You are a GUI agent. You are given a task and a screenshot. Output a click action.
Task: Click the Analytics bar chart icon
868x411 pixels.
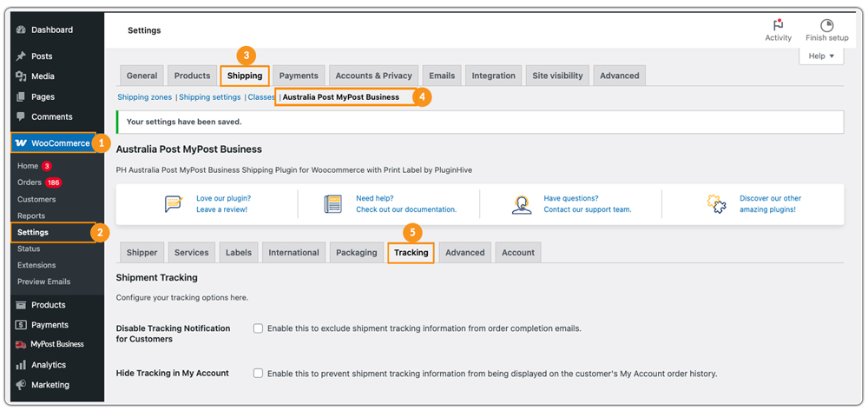(x=21, y=365)
